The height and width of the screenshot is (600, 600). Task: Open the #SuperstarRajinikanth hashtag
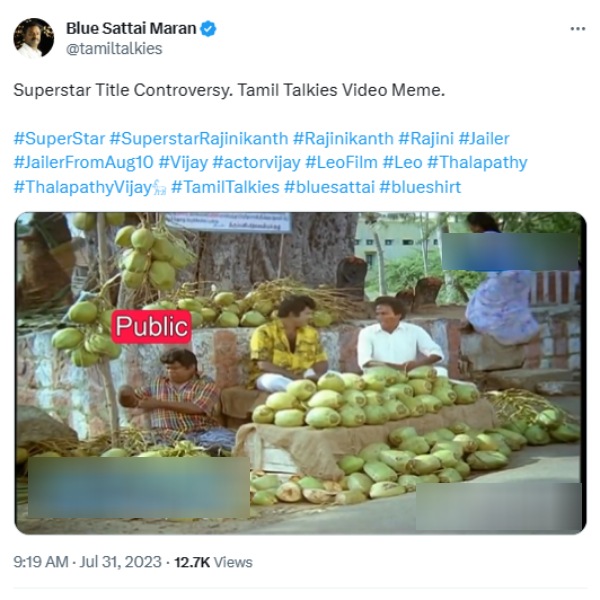pos(199,138)
